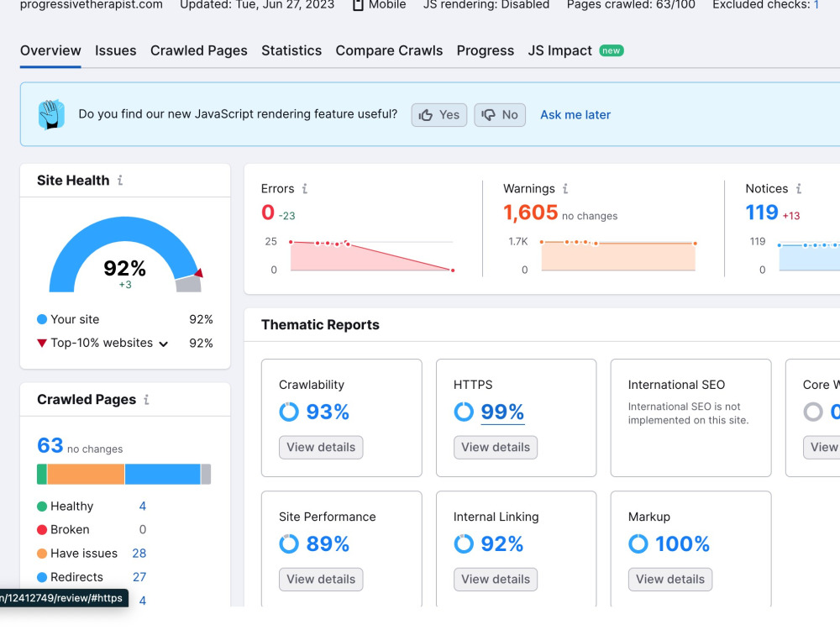Screen dimensions: 840x630
Task: Go to the Crawled Pages tab
Action: 199,51
